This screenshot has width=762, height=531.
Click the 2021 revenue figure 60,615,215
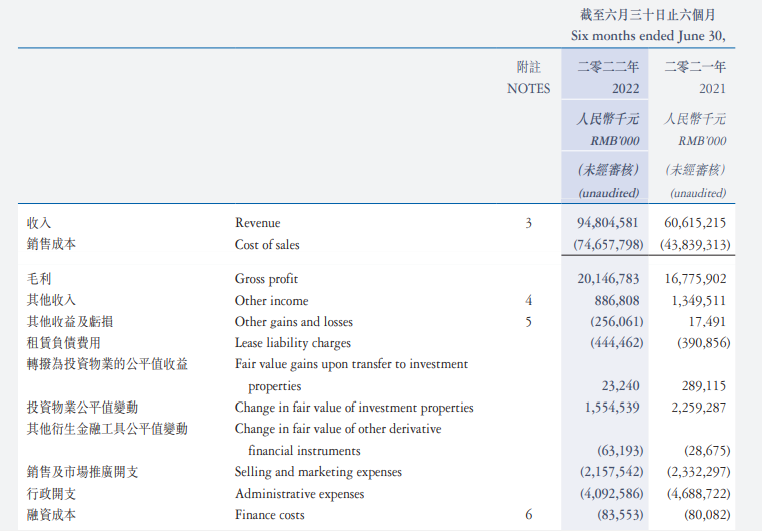pyautogui.click(x=695, y=223)
